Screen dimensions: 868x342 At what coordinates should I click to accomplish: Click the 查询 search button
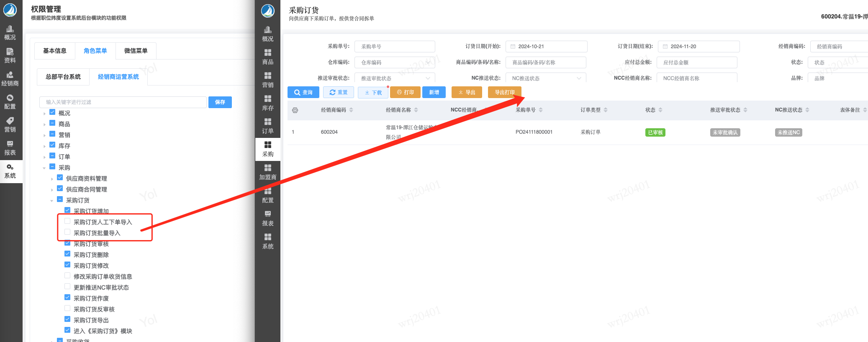[x=303, y=92]
